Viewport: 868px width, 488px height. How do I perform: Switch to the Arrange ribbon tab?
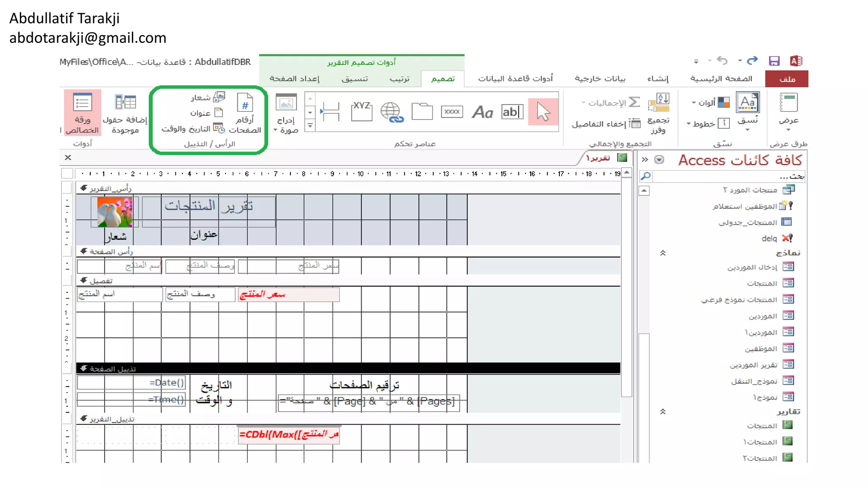[400, 79]
